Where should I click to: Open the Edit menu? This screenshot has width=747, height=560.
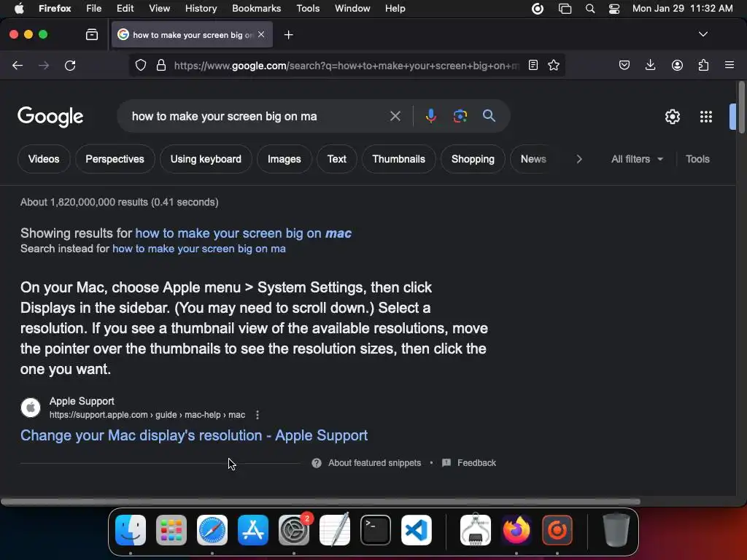click(x=125, y=8)
